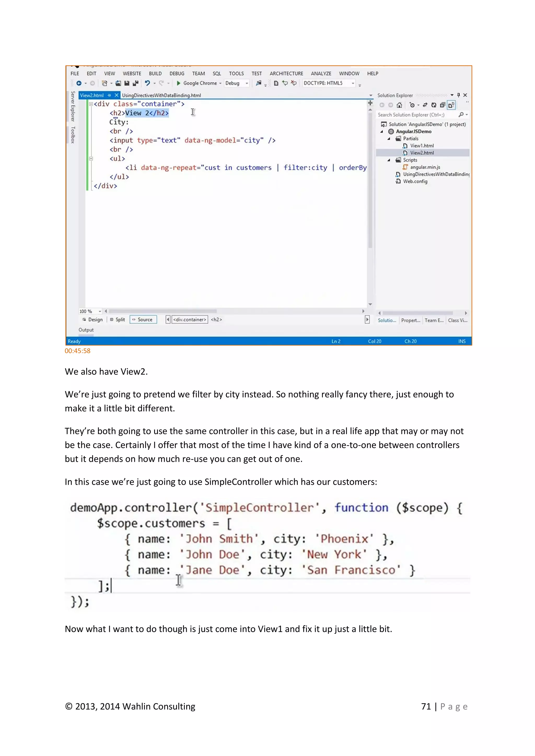Switch editor to Split view
Screen dimensions: 535x756
click(117, 320)
